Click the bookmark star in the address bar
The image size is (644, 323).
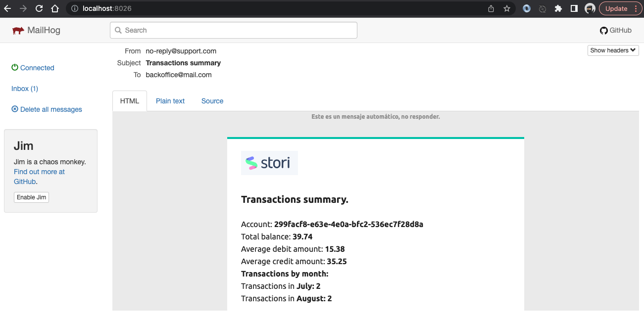click(507, 8)
